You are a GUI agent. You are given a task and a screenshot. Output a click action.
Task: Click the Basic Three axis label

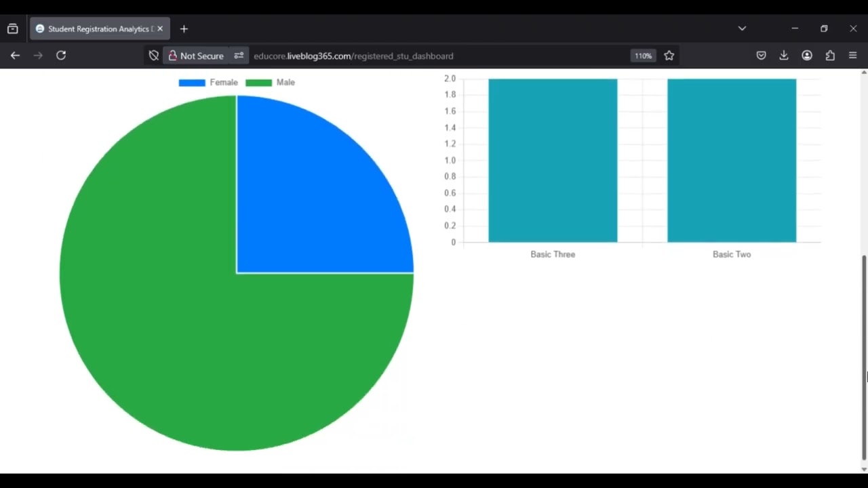pyautogui.click(x=553, y=254)
